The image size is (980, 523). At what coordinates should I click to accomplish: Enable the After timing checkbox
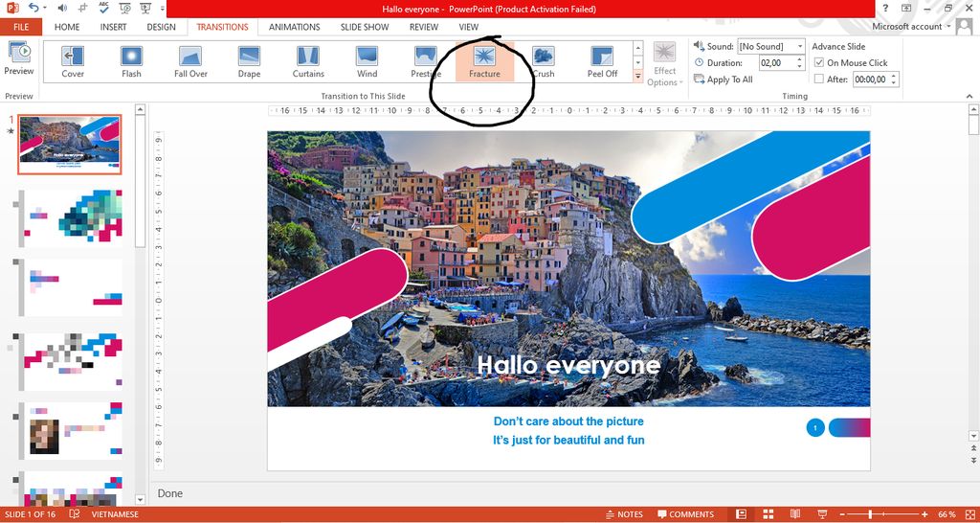coord(819,80)
